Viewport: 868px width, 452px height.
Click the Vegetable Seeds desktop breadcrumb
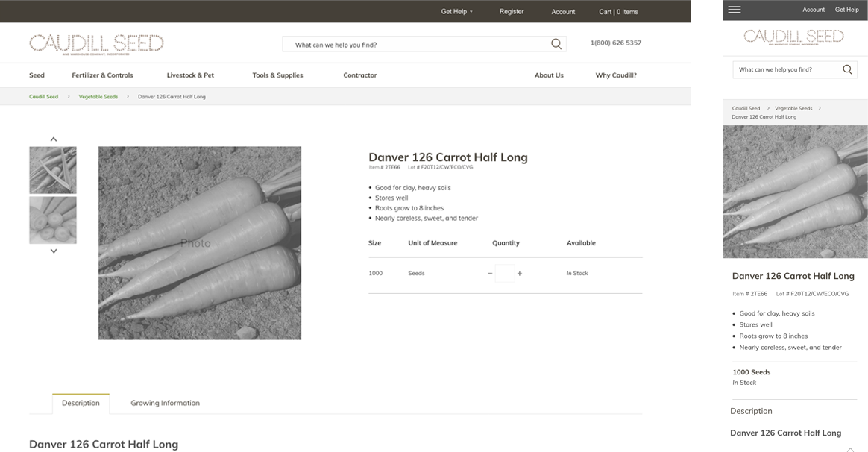pyautogui.click(x=98, y=97)
